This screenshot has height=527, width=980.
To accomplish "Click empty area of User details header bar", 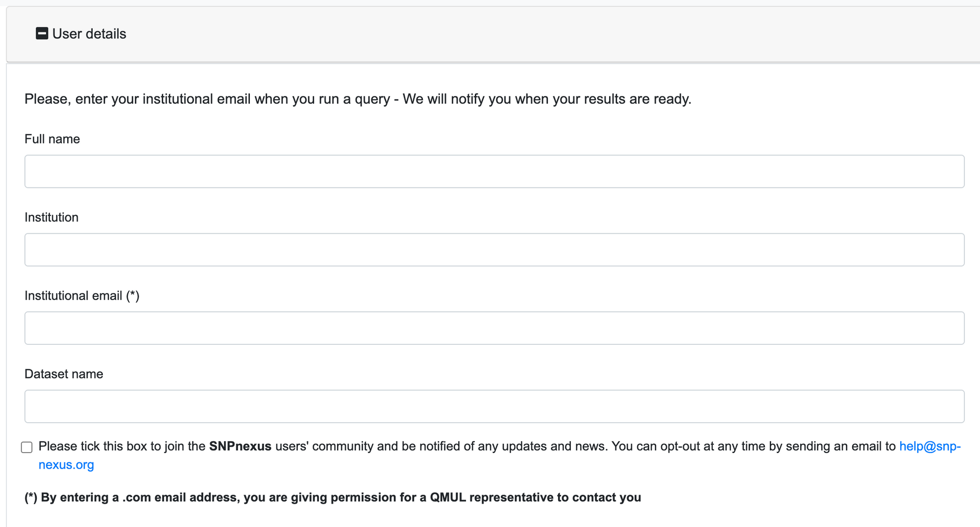I will click(x=539, y=34).
